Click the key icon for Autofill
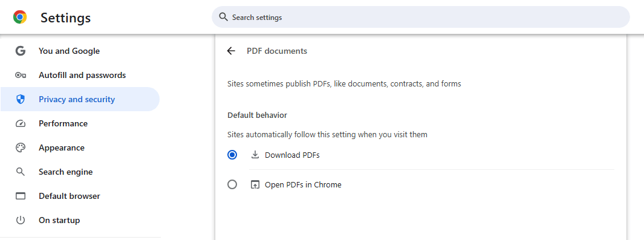Viewport: 644px width, 240px height. 21,75
